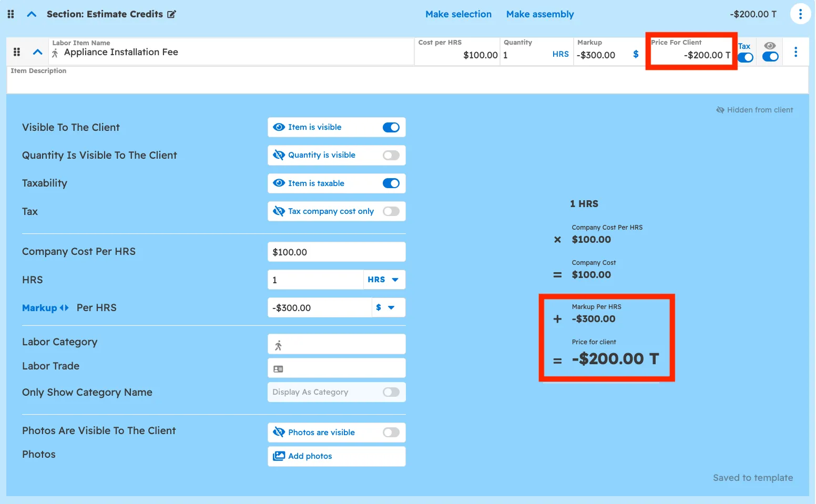Click the dollar sign icon in Markup column

636,54
